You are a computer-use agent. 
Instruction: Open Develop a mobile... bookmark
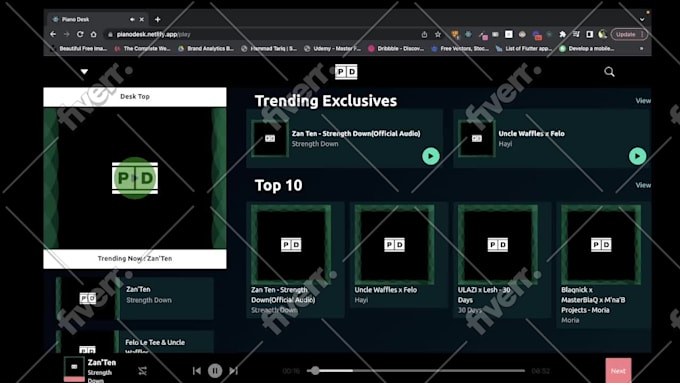(587, 49)
